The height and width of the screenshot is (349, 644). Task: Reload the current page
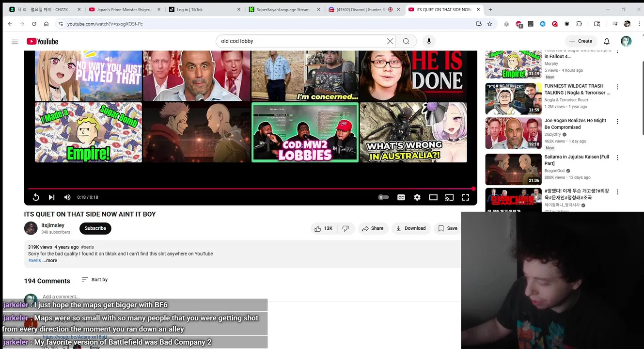33,24
